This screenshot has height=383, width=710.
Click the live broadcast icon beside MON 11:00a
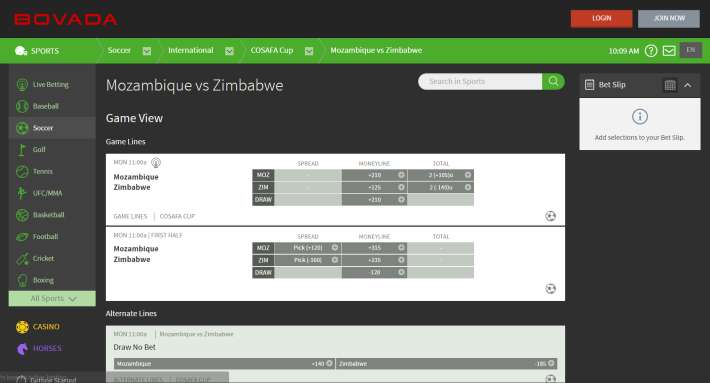coord(156,163)
